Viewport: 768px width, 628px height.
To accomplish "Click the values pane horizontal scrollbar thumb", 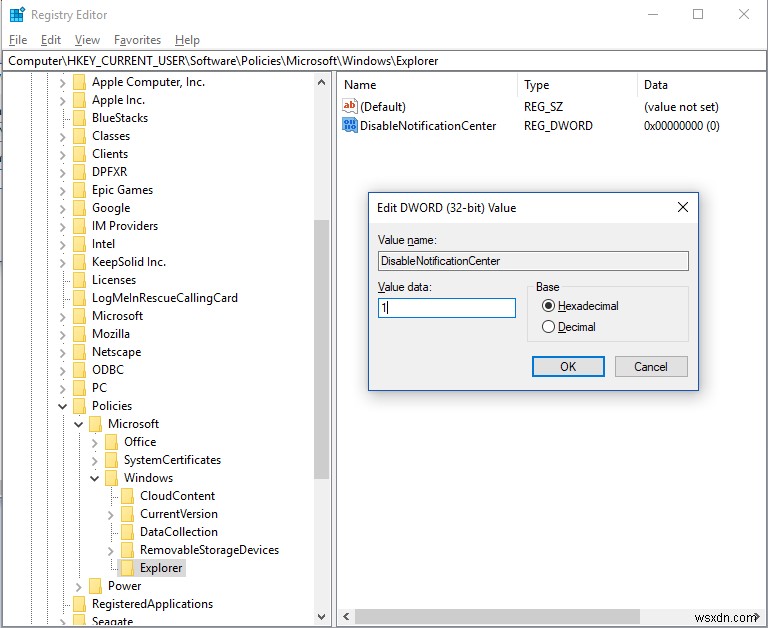I will tap(497, 617).
